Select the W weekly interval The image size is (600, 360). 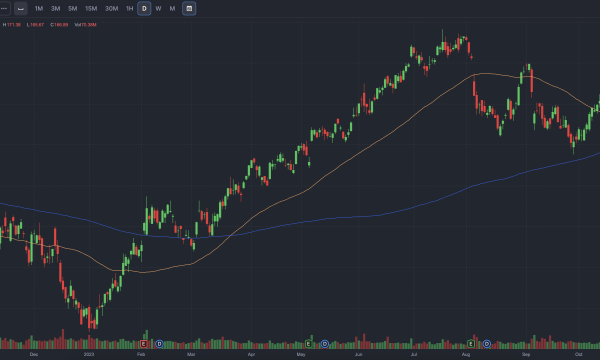[x=158, y=8]
